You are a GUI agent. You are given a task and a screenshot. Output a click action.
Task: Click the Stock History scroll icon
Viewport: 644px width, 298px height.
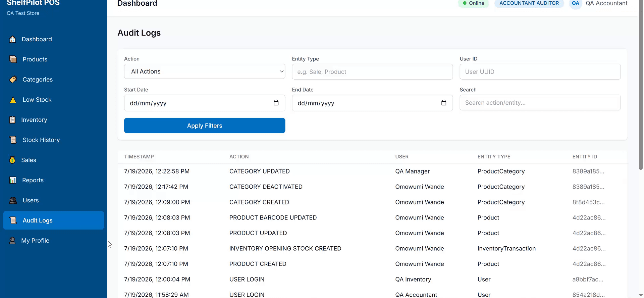(x=13, y=140)
